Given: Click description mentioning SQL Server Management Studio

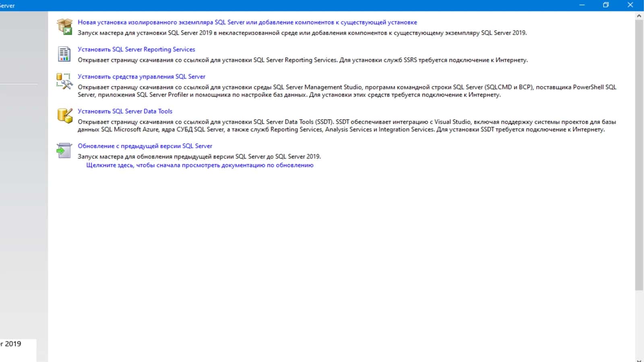Looking at the screenshot, I should [x=347, y=91].
